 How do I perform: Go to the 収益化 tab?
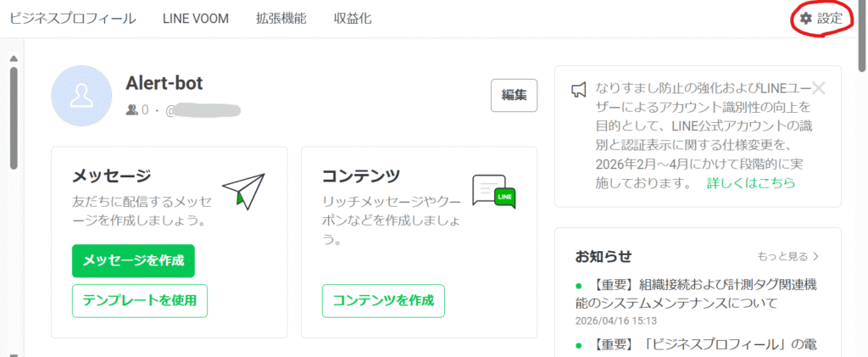[x=352, y=19]
